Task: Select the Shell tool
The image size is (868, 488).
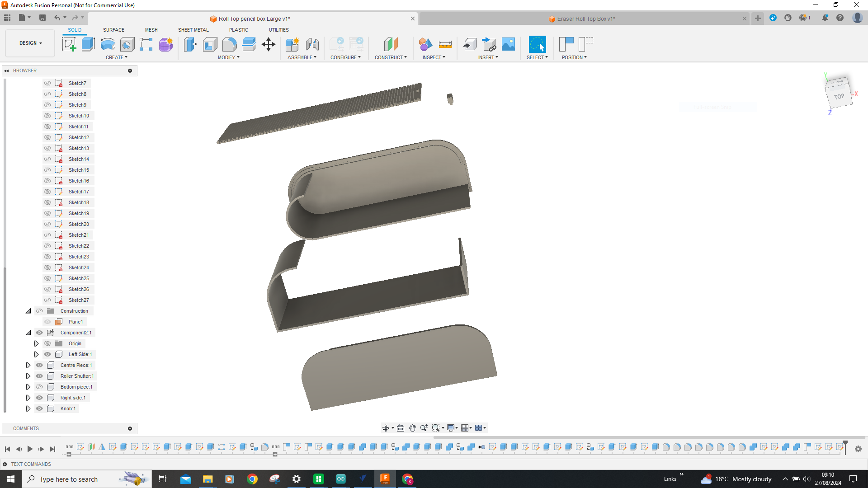Action: [210, 44]
